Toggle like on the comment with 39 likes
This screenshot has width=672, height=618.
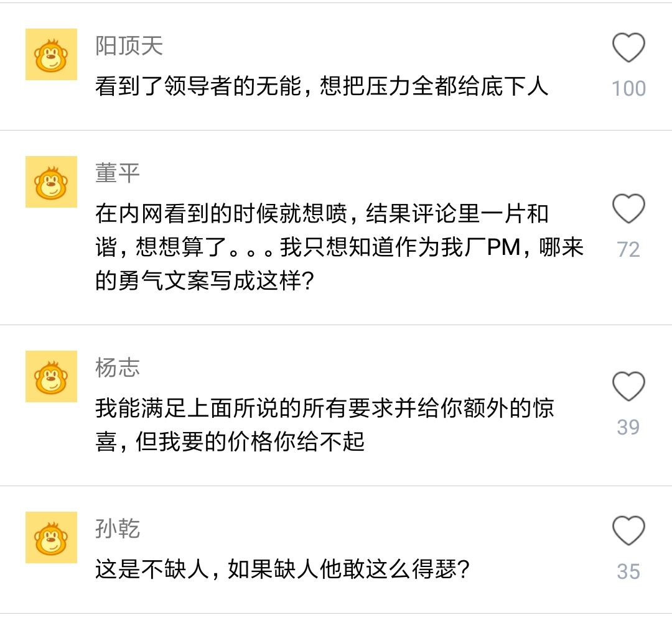[x=628, y=385]
